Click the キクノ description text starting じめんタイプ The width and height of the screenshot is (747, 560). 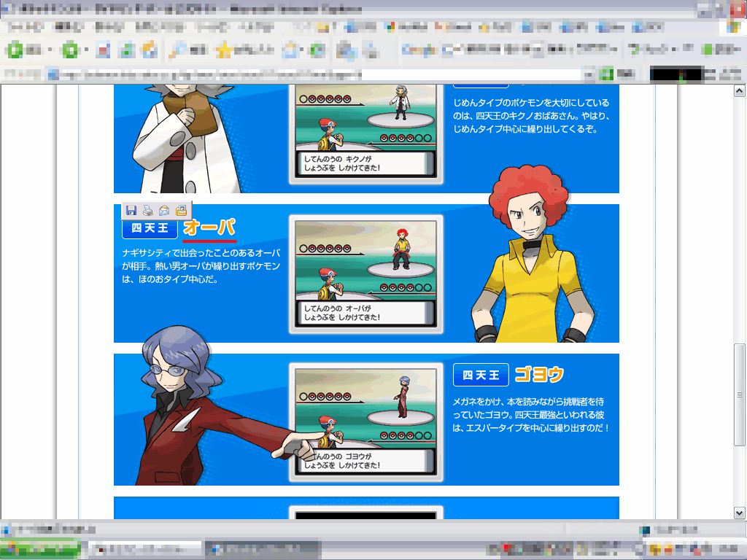click(531, 116)
